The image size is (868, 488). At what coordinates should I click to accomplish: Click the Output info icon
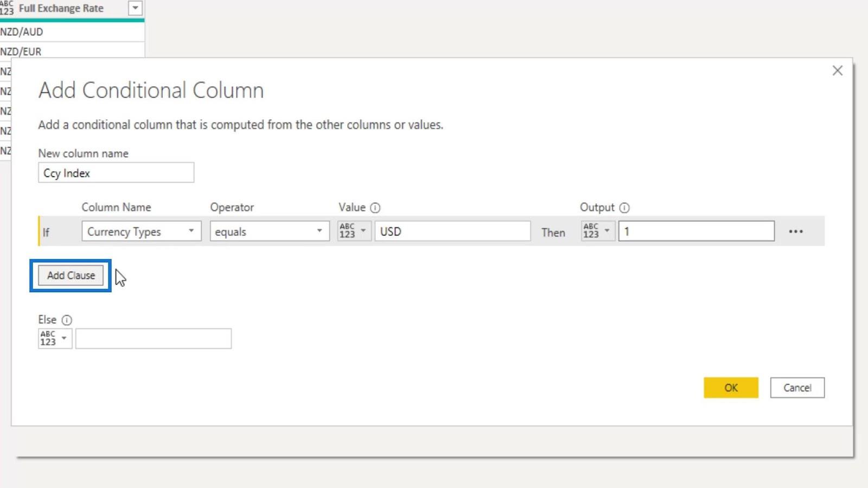pyautogui.click(x=624, y=208)
